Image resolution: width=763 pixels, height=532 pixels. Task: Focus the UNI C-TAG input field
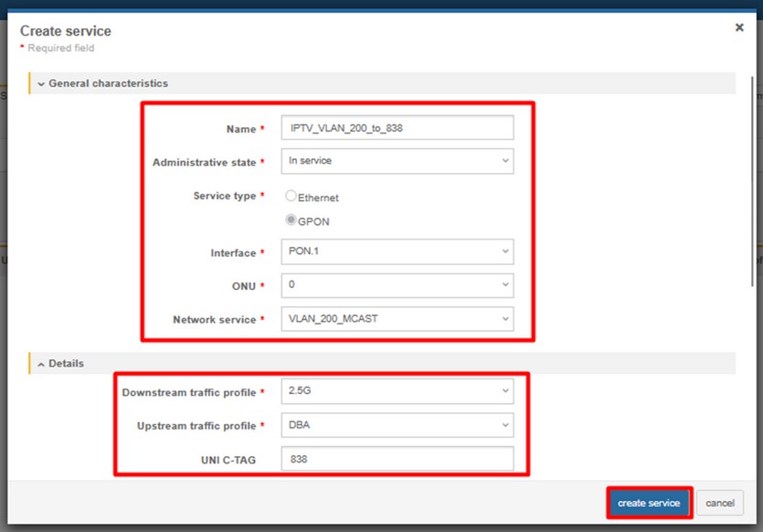(x=396, y=459)
